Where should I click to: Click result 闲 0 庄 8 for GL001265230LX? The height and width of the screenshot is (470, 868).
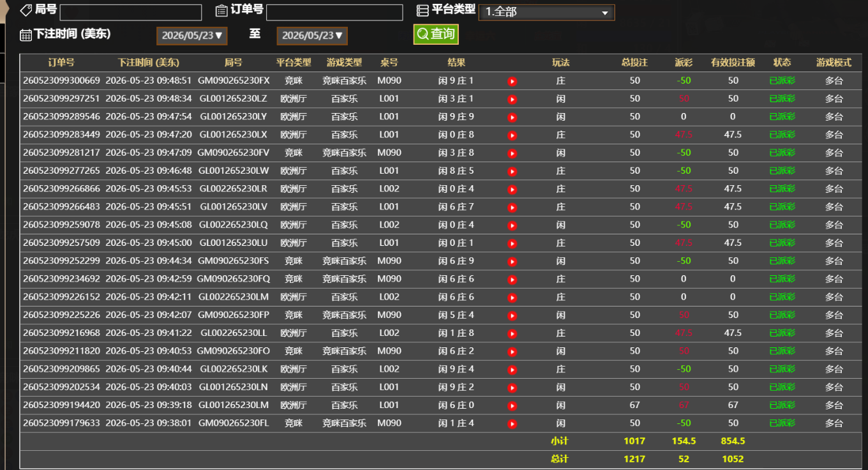tap(456, 135)
